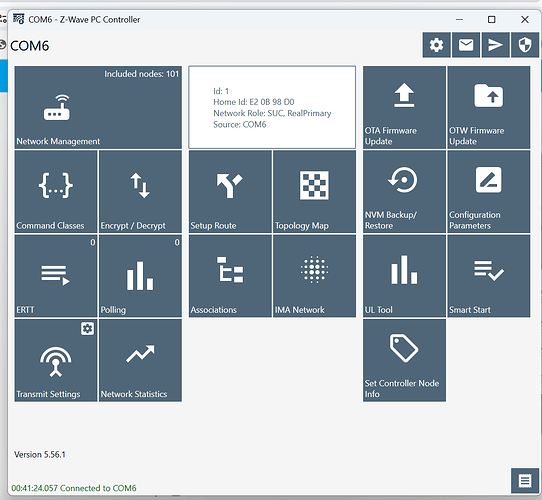Open the Polling tile
542x500 pixels.
pos(140,276)
